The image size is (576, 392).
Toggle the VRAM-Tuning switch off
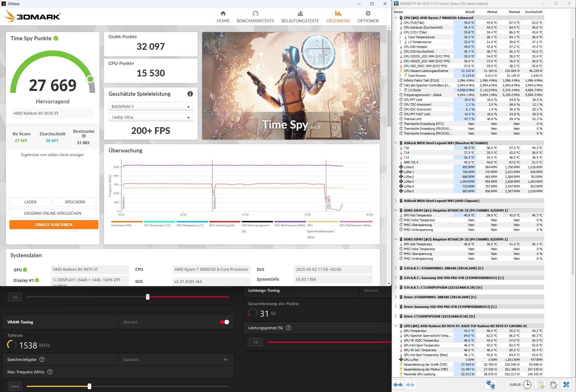[225, 322]
